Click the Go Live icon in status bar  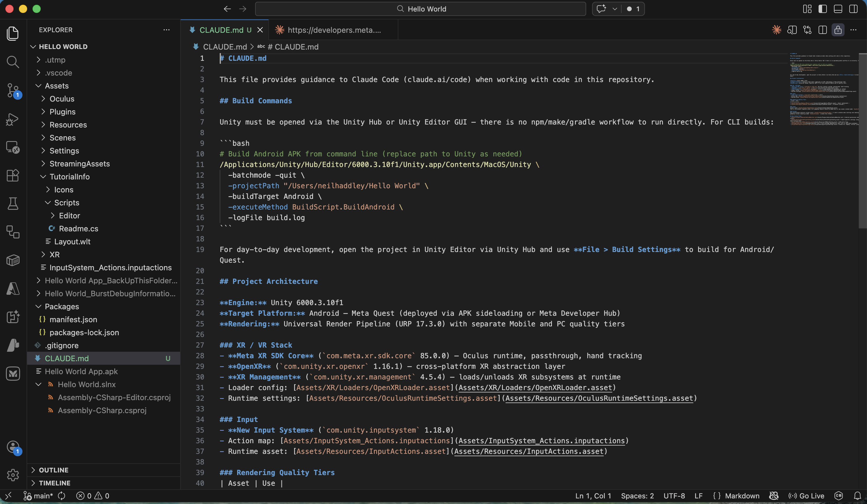tap(806, 495)
